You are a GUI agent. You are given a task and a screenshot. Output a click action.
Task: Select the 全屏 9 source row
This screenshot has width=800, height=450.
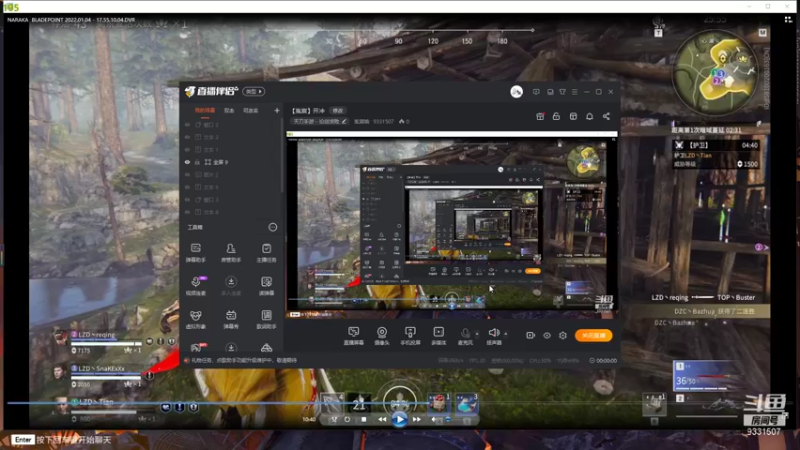coord(232,162)
